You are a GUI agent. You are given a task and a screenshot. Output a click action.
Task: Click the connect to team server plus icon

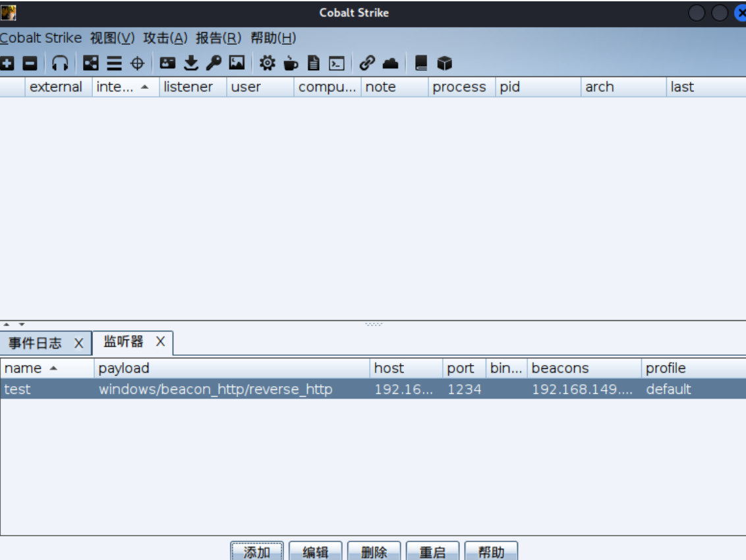pyautogui.click(x=7, y=63)
